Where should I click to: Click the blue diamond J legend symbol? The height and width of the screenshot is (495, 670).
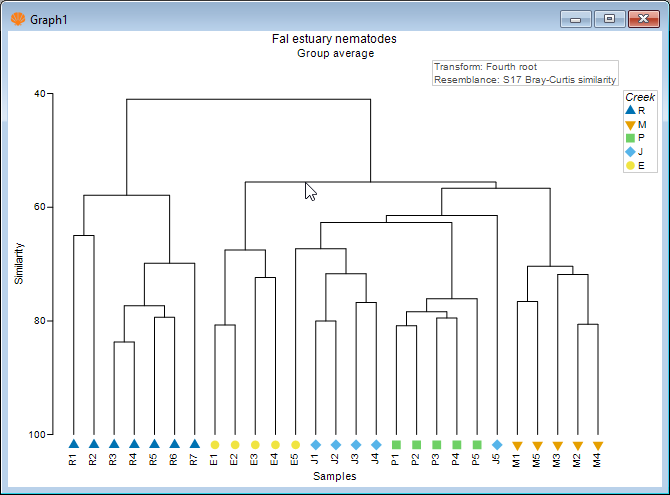(630, 151)
